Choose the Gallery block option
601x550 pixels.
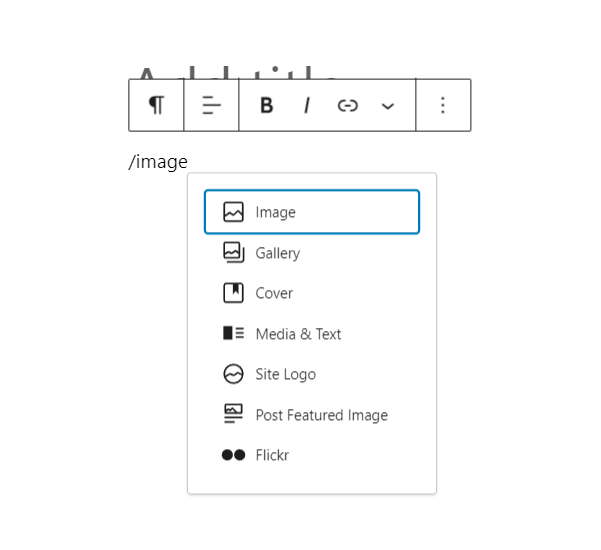click(x=277, y=253)
